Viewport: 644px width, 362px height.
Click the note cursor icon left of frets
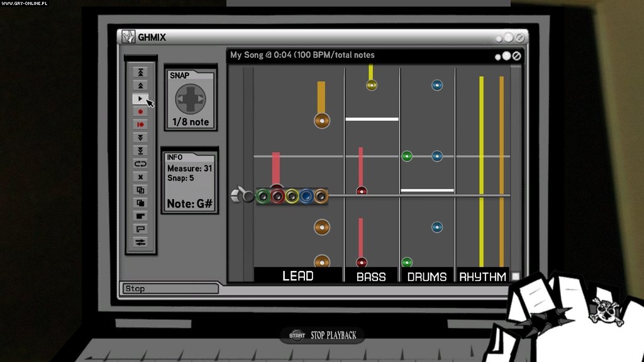point(242,195)
